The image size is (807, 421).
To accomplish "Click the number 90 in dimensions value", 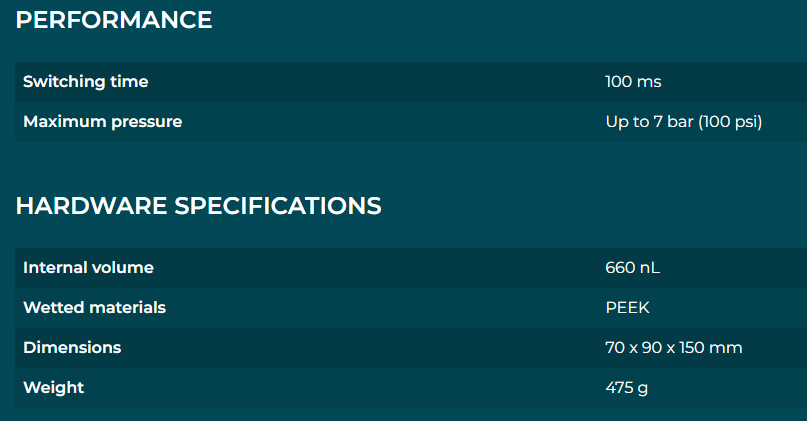I will point(652,347).
